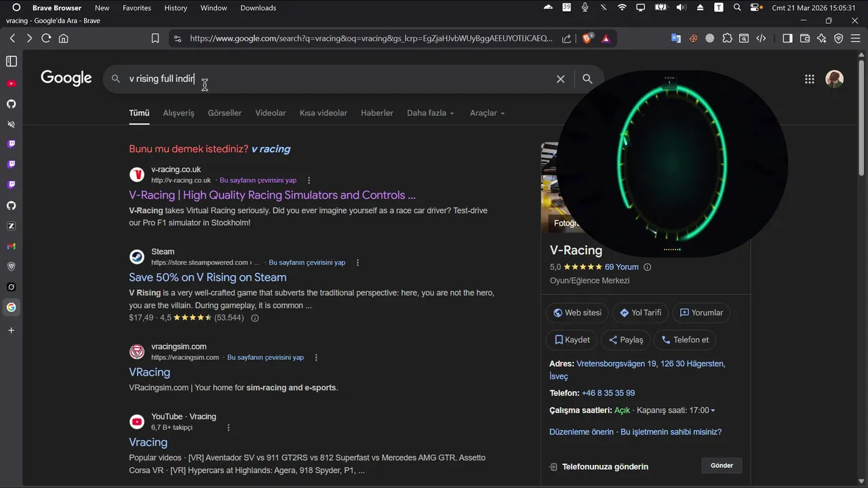This screenshot has height=488, width=868.
Task: Open the Favorites menu
Action: tap(137, 7)
